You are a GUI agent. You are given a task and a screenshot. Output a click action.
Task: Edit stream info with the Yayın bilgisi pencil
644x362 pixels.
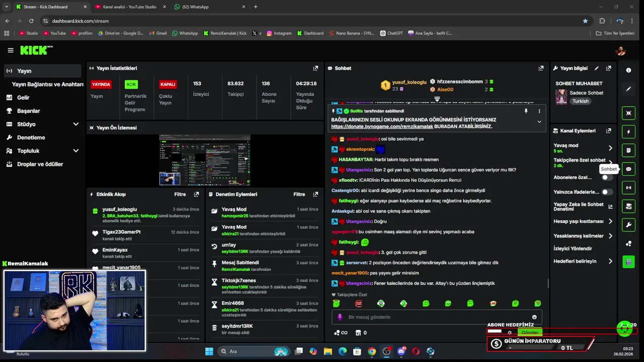597,68
